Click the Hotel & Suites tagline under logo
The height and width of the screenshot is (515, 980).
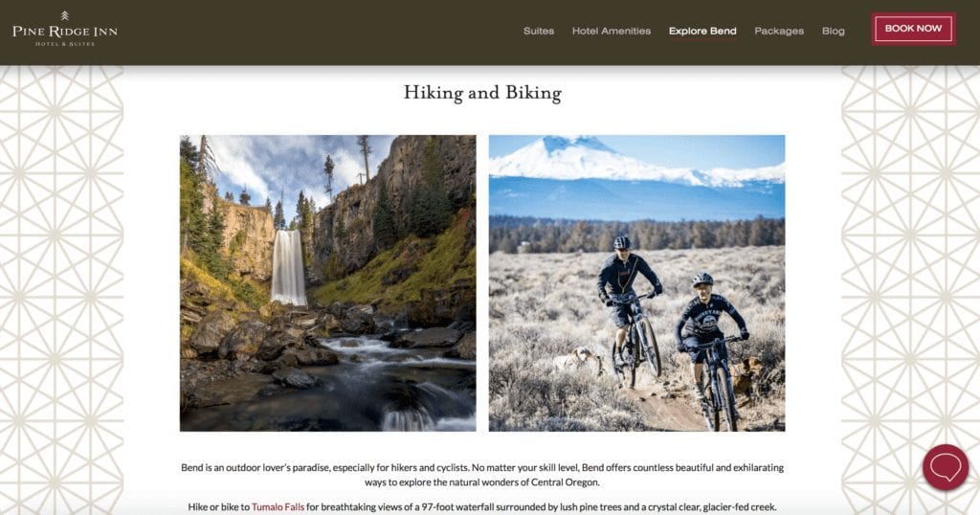[65, 44]
